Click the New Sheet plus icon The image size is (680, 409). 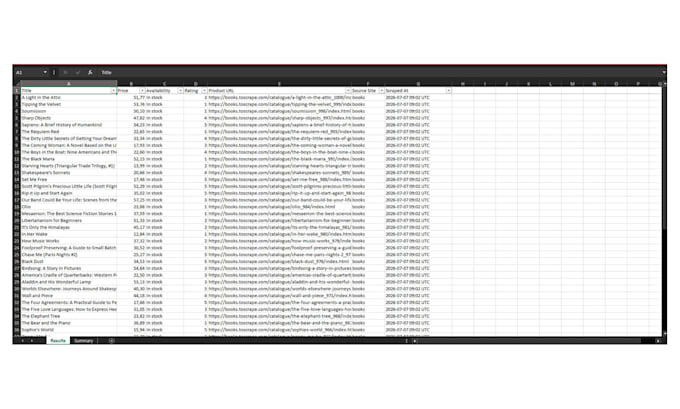coord(111,341)
